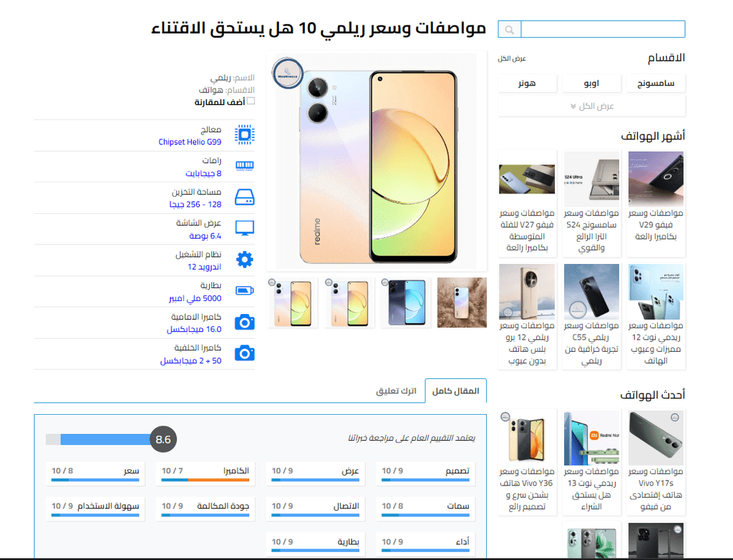Click the 6.4 بوصة screen size link
Screen dimensions: 733x560
tap(205, 236)
